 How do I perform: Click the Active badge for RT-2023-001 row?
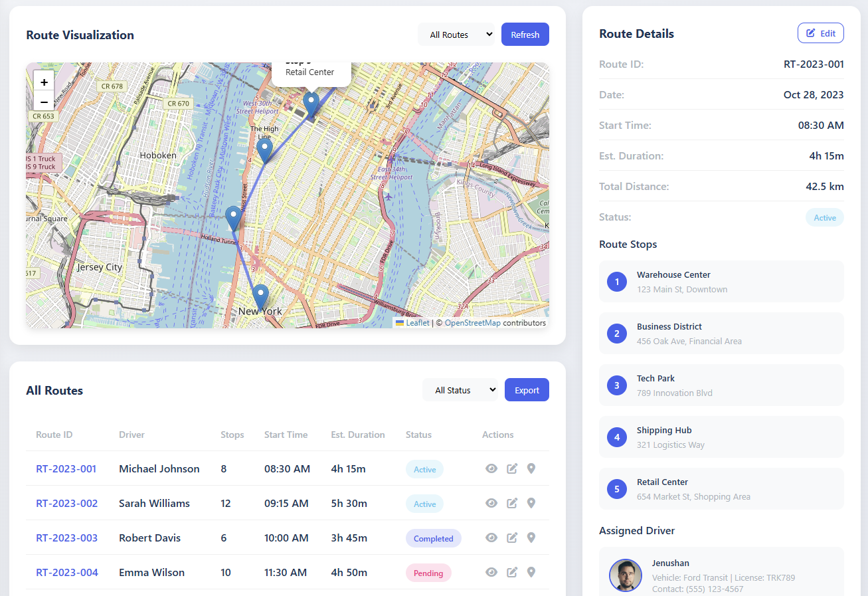(424, 469)
